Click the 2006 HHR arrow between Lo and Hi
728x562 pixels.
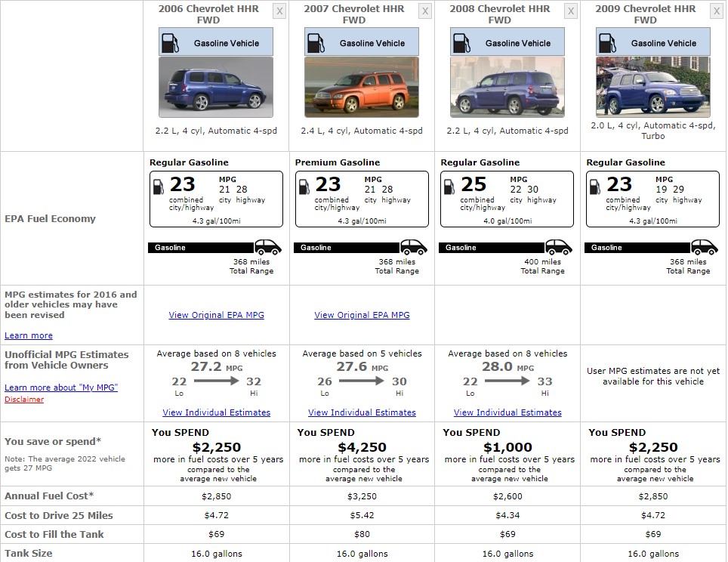216,381
